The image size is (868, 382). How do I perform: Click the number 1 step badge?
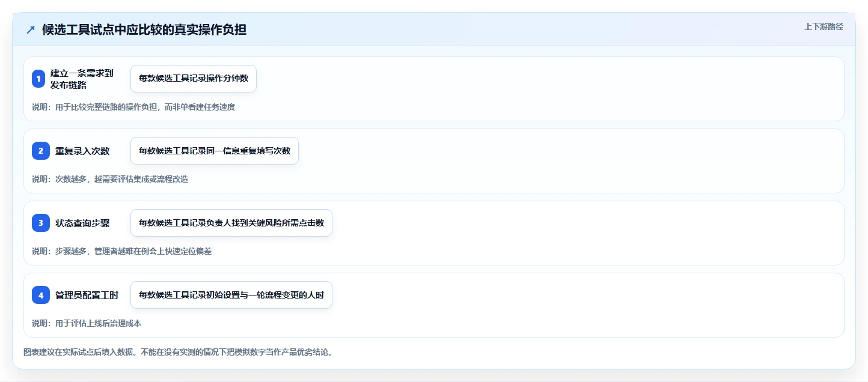point(38,79)
